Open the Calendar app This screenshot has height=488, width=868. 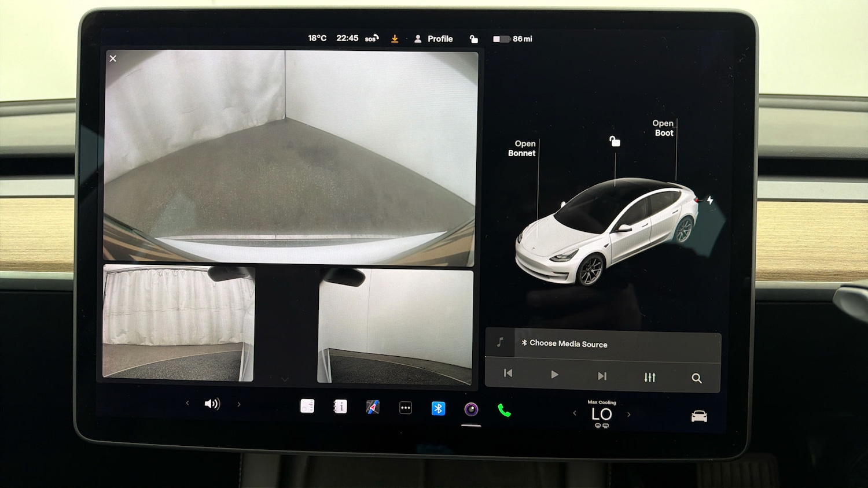(x=307, y=406)
